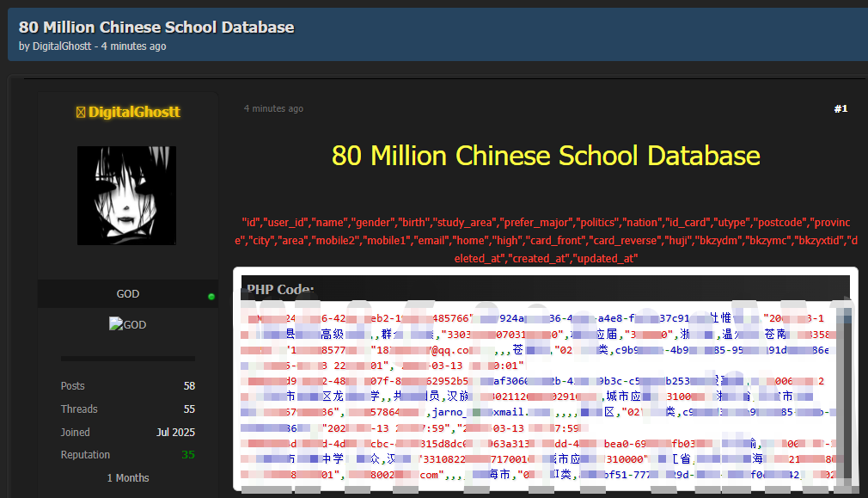The height and width of the screenshot is (498, 868).
Task: Click the '1 Months' membership label
Action: tap(127, 478)
